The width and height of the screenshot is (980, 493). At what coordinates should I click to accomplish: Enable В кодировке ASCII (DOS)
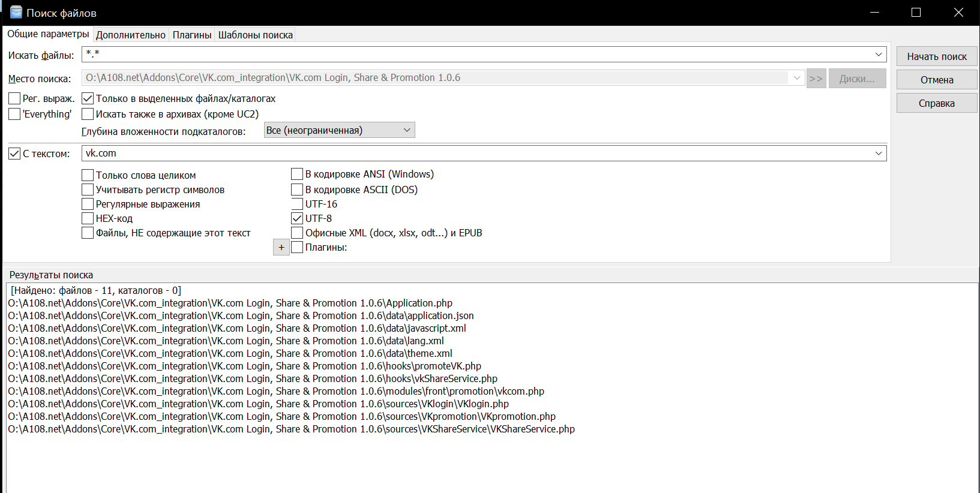pyautogui.click(x=297, y=190)
